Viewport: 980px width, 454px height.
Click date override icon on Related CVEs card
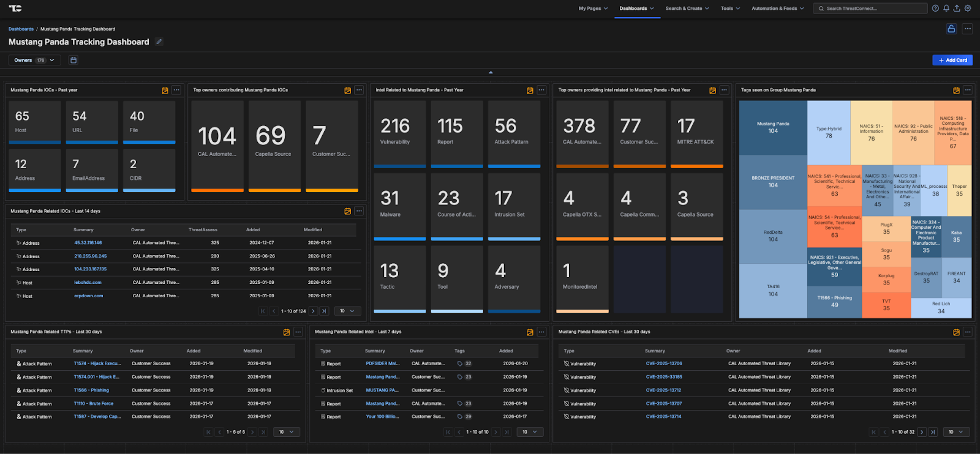coord(956,332)
